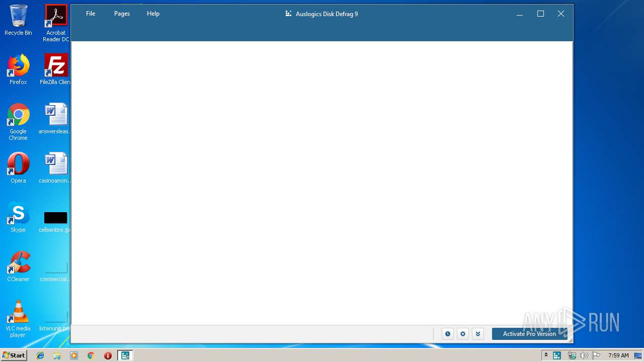Open the scheduler clock icon
The width and height of the screenshot is (644, 362).
(448, 334)
